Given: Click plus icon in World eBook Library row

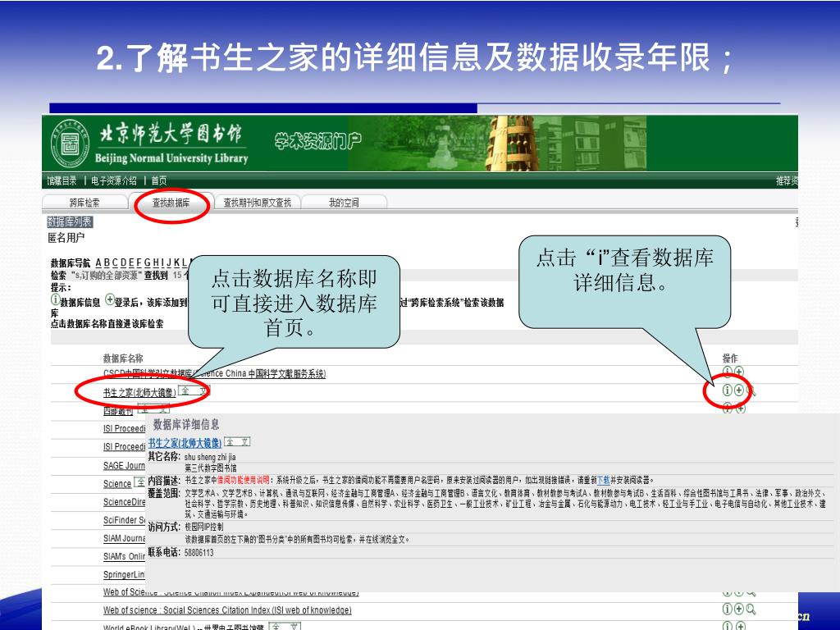Looking at the screenshot, I should pyautogui.click(x=740, y=626).
